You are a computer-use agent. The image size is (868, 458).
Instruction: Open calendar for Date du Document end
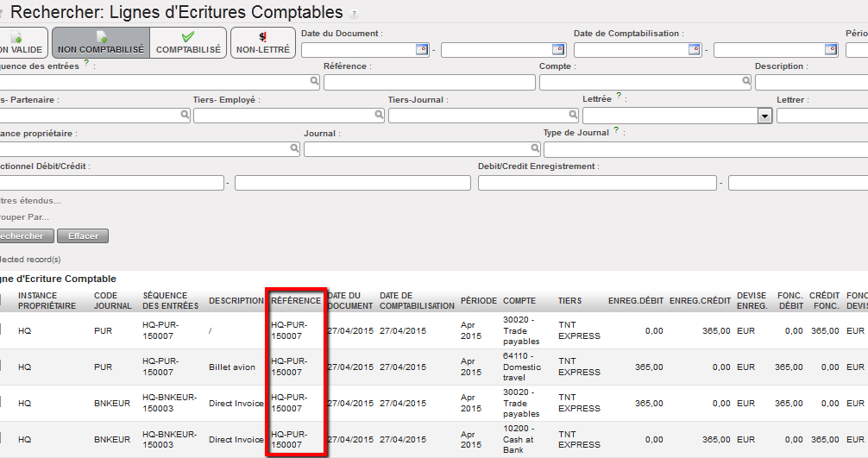[x=557, y=49]
